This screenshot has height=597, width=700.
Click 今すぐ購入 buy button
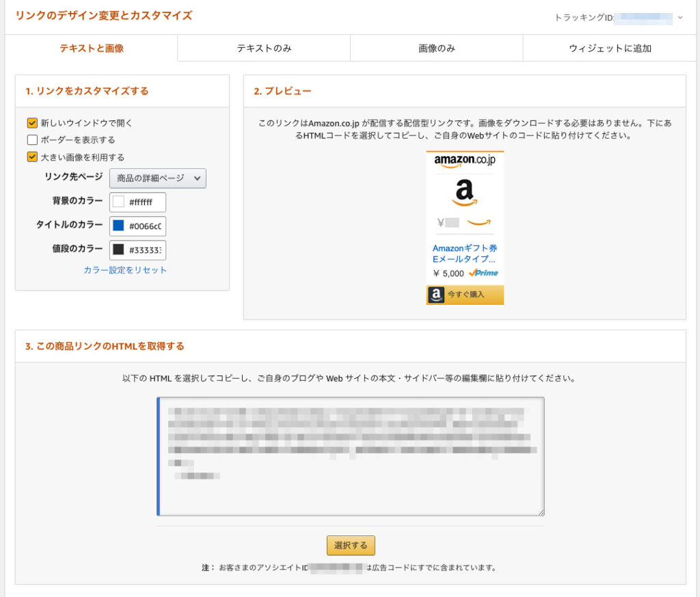(465, 295)
